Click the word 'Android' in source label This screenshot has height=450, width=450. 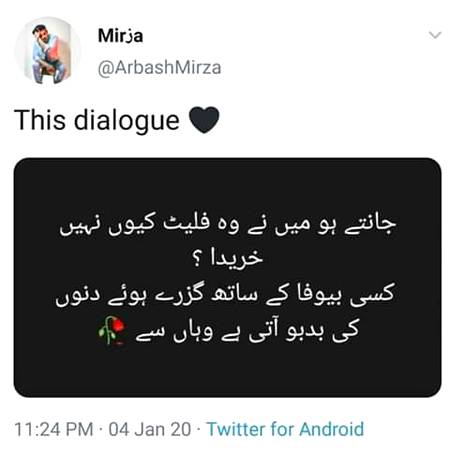331,429
